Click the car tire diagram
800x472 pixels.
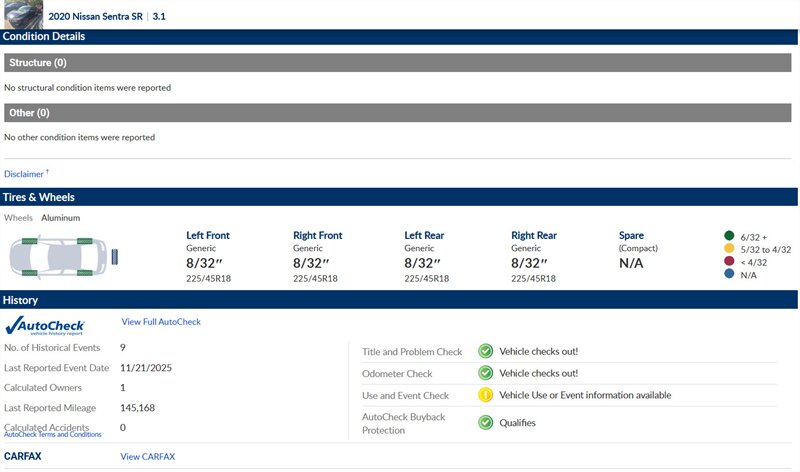[x=58, y=256]
